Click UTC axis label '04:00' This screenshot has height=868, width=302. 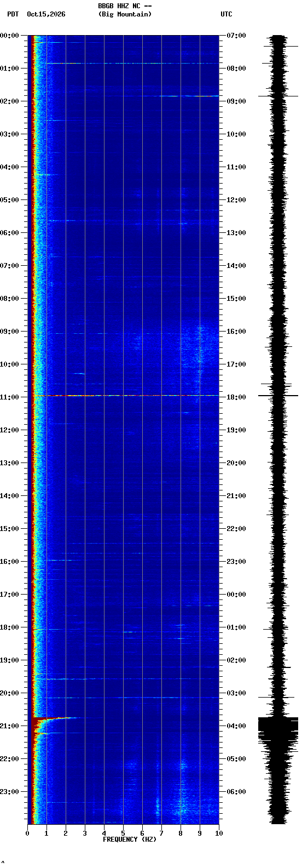pyautogui.click(x=236, y=726)
